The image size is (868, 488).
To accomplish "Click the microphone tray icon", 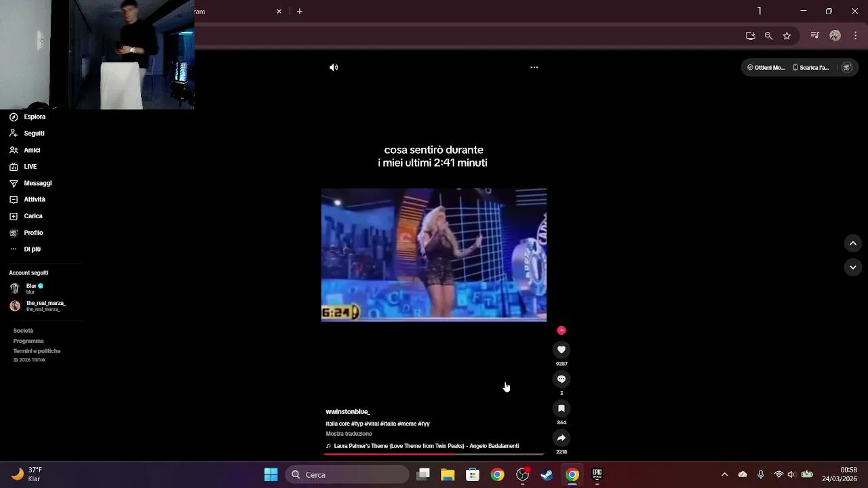I will tap(761, 474).
